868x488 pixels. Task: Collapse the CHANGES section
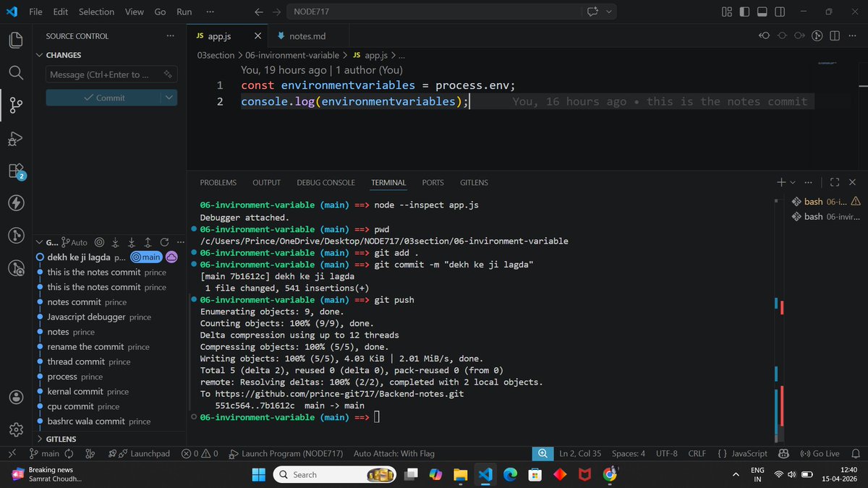click(39, 55)
